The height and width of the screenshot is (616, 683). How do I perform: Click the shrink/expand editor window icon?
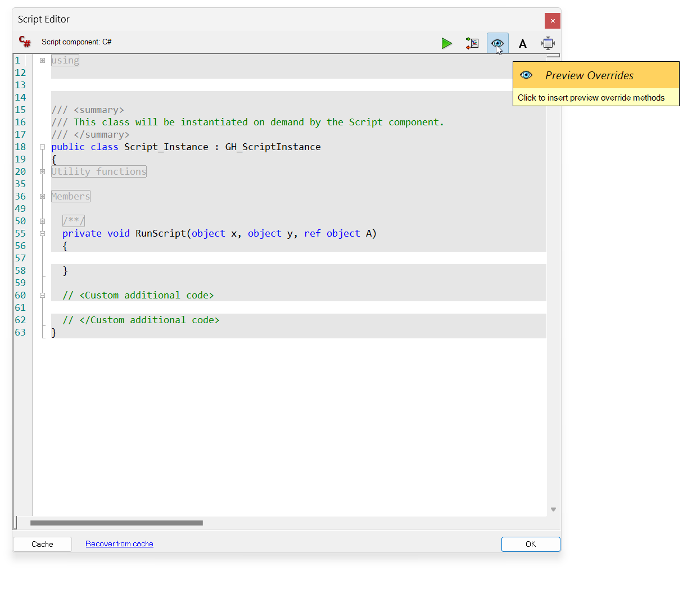click(x=548, y=43)
